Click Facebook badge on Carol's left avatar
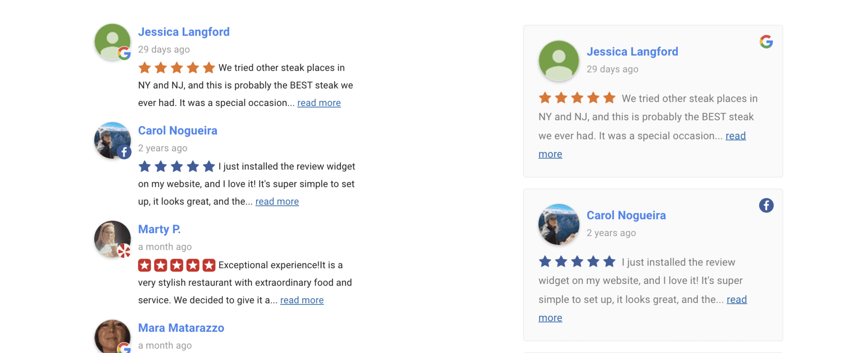 pyautogui.click(x=124, y=152)
